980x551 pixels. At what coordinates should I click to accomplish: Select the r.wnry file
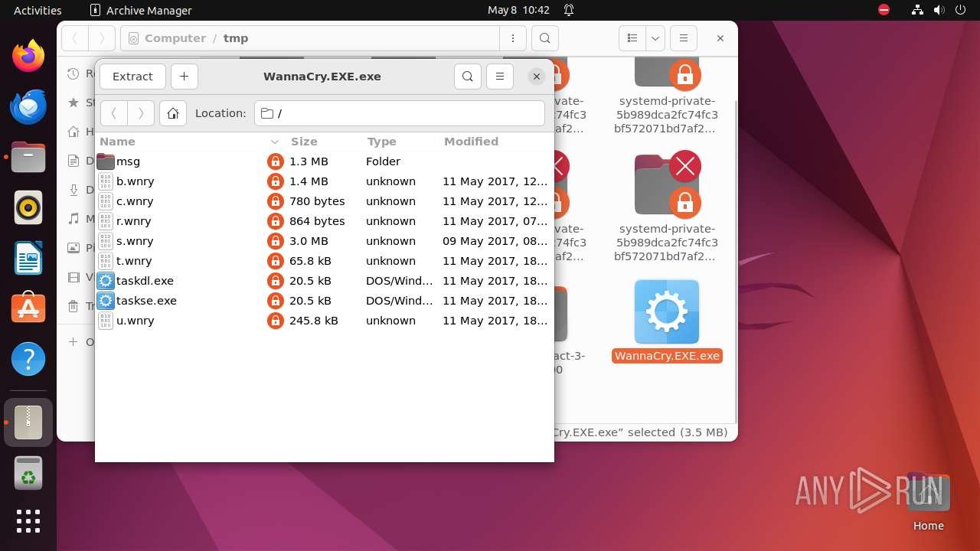coord(324,221)
